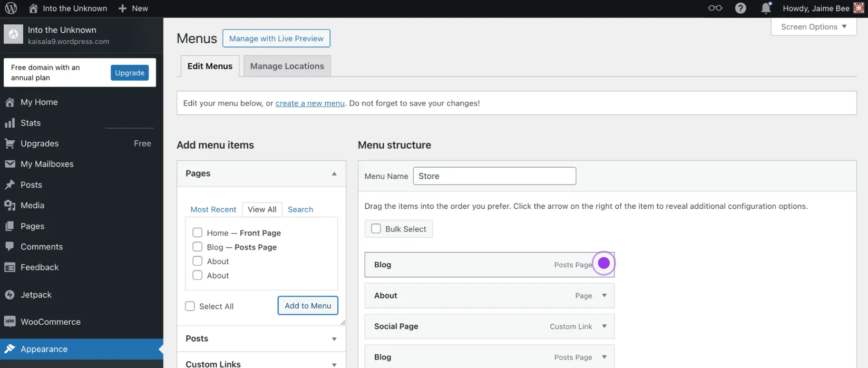
Task: Click the WordPress logo in admin bar
Action: [11, 8]
